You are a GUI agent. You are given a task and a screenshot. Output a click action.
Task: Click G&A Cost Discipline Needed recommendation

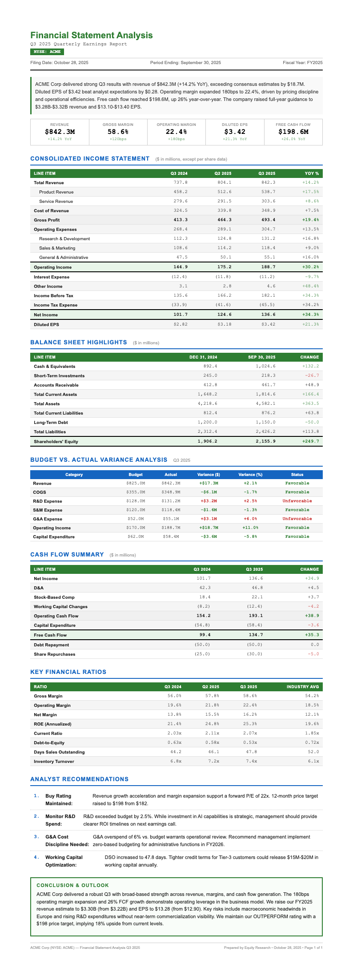176,840
